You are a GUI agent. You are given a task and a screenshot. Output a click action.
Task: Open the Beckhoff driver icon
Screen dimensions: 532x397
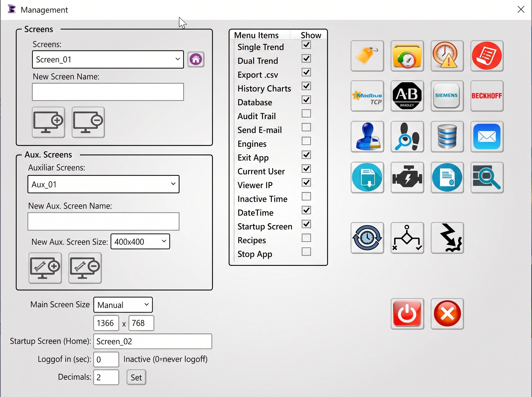(487, 96)
